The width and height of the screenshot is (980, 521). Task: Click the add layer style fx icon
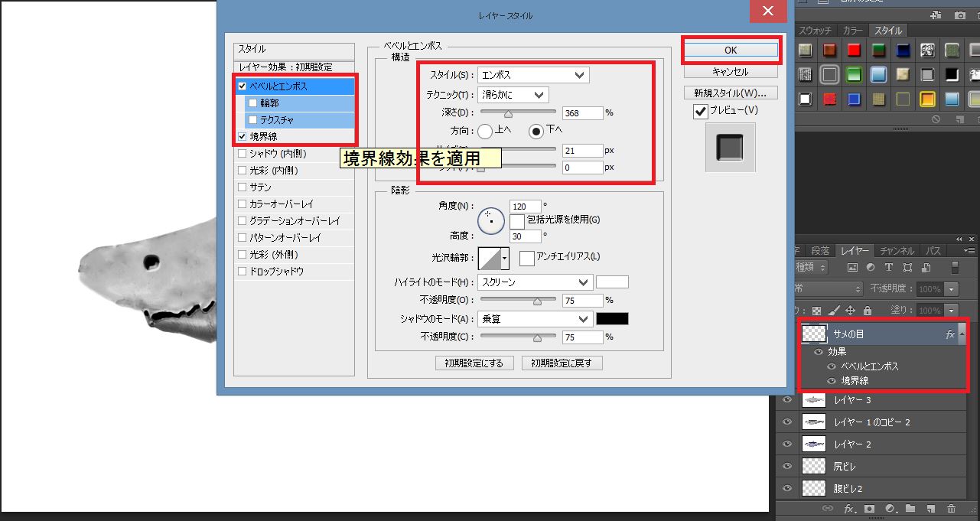848,509
